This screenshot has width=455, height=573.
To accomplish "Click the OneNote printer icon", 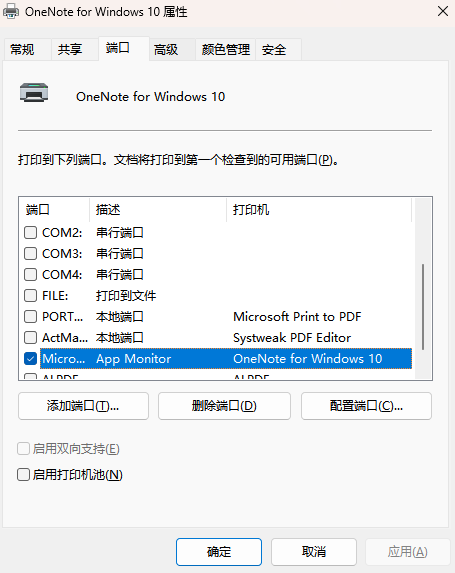I will (x=34, y=92).
